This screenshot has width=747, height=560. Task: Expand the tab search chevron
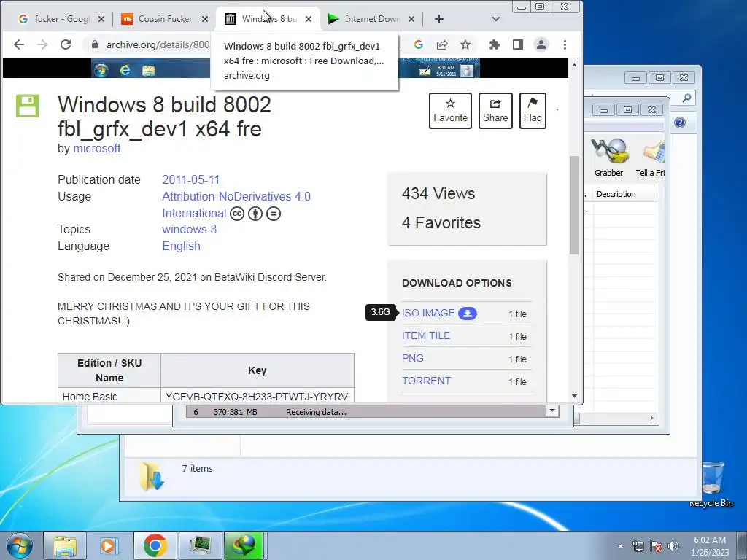click(496, 19)
